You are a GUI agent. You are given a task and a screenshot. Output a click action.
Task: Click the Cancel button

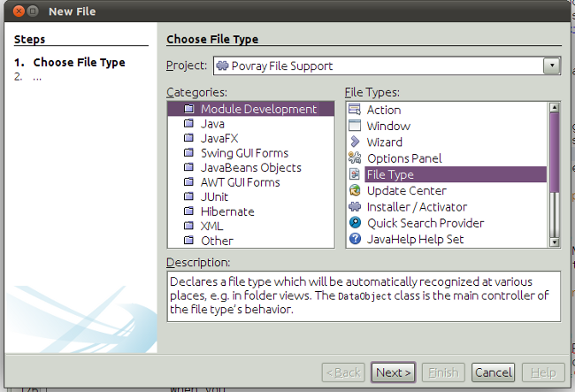[493, 373]
